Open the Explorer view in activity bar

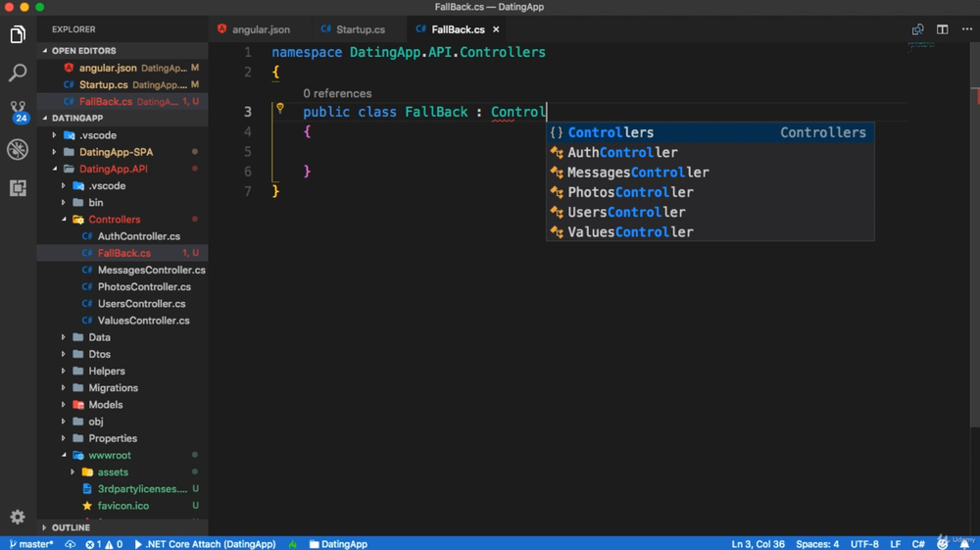tap(18, 34)
